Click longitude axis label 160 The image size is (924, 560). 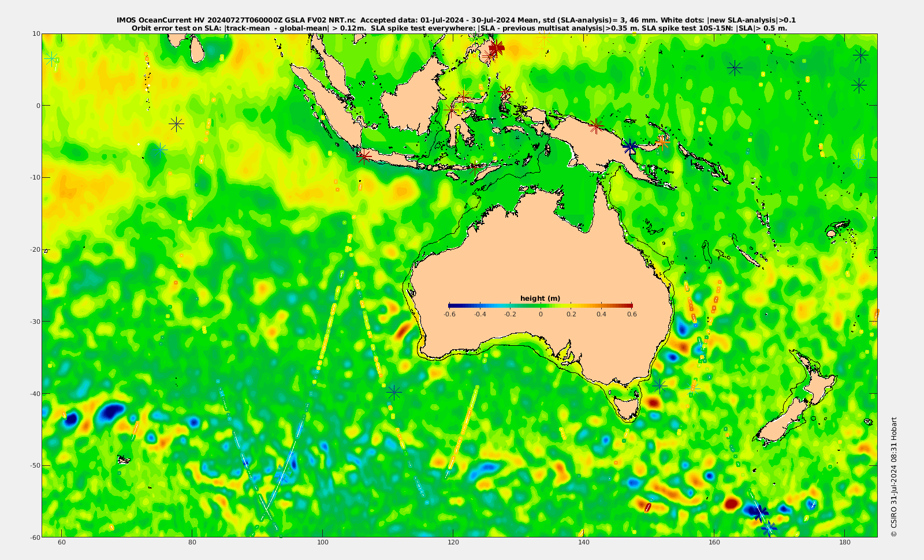click(x=714, y=543)
